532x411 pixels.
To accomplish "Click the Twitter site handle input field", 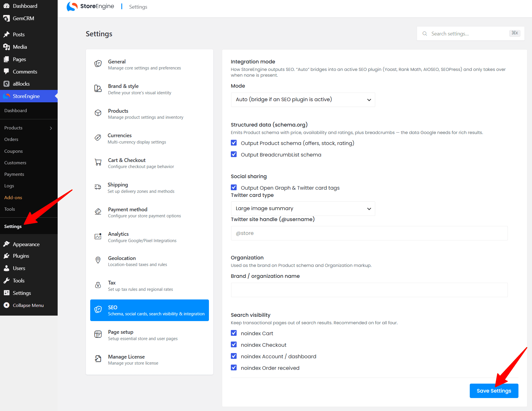I will 369,233.
